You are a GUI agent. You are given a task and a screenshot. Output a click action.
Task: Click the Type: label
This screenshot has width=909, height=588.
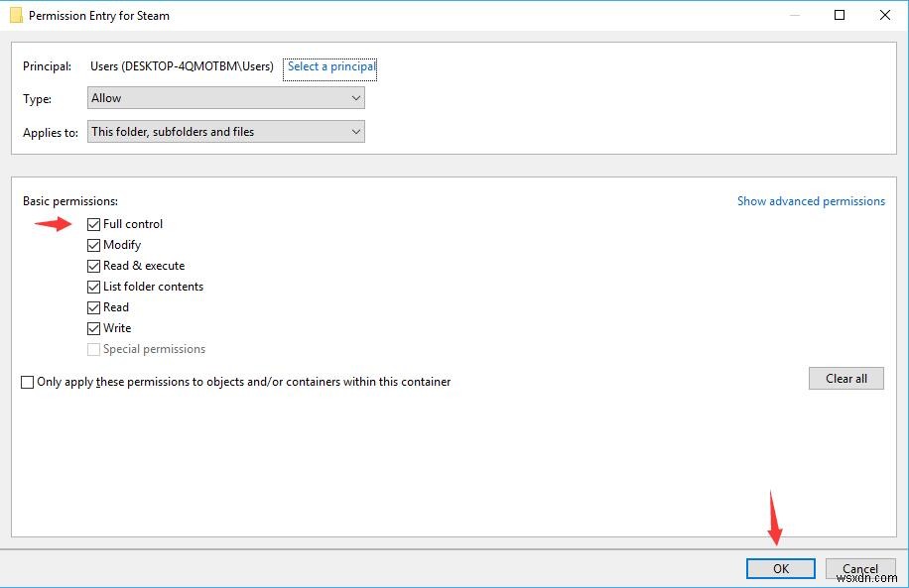[37, 99]
